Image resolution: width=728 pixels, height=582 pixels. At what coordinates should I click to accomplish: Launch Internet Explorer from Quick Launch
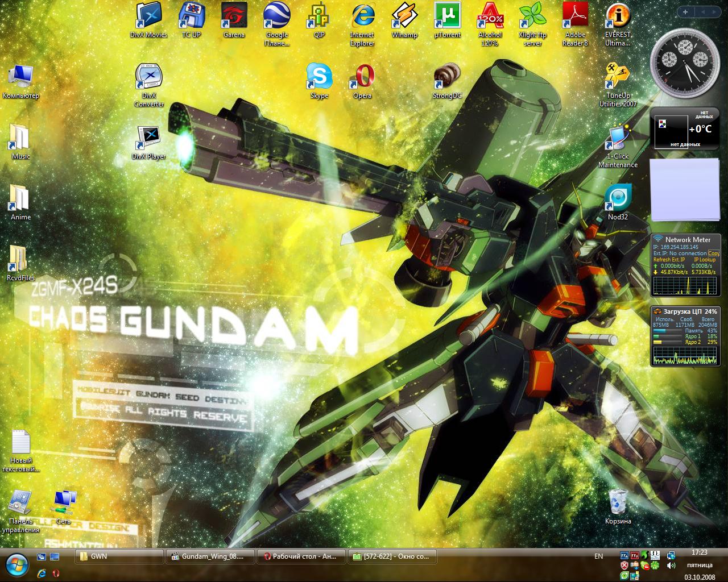coord(42,573)
